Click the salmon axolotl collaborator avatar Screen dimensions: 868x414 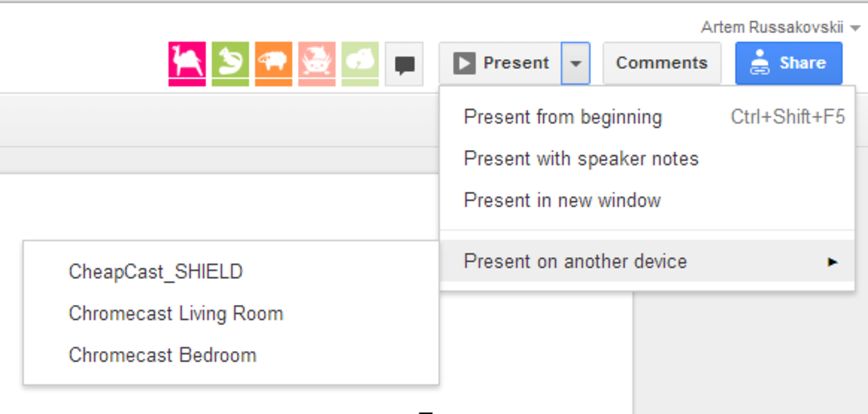pyautogui.click(x=316, y=63)
